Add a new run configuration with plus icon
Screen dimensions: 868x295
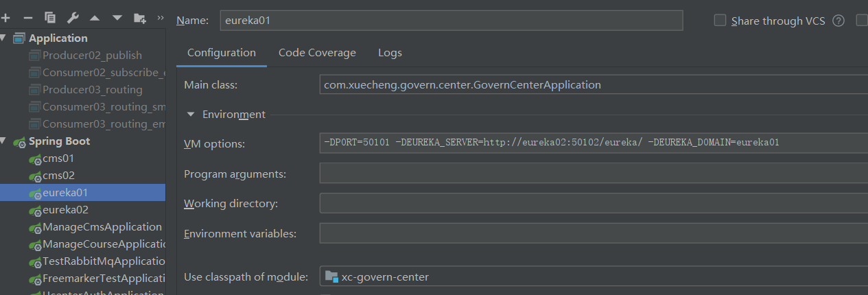[x=5, y=18]
